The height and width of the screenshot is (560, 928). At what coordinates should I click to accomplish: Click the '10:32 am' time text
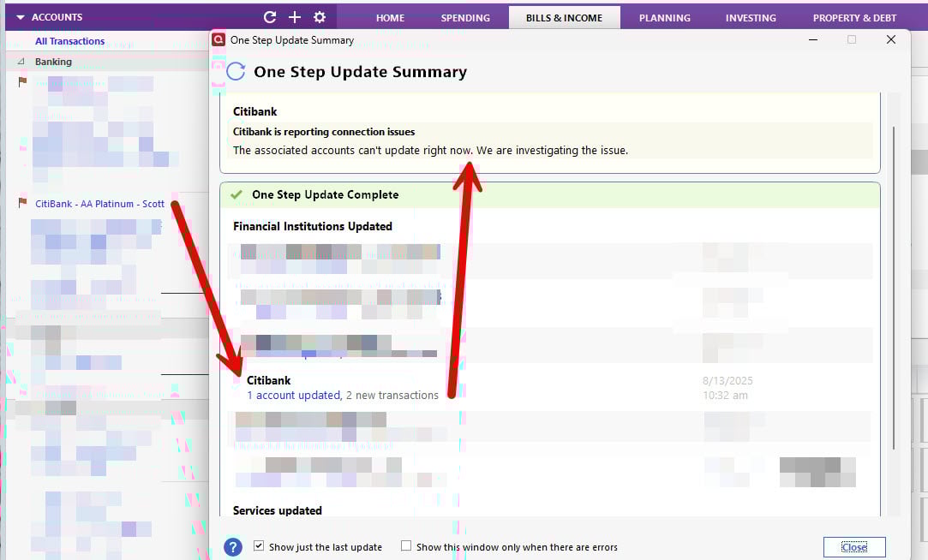(725, 395)
